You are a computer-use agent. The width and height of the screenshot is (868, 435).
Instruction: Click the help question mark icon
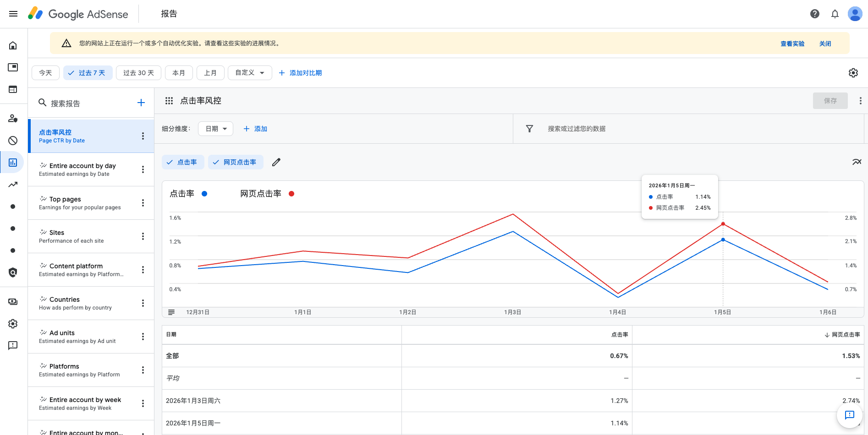(x=814, y=14)
